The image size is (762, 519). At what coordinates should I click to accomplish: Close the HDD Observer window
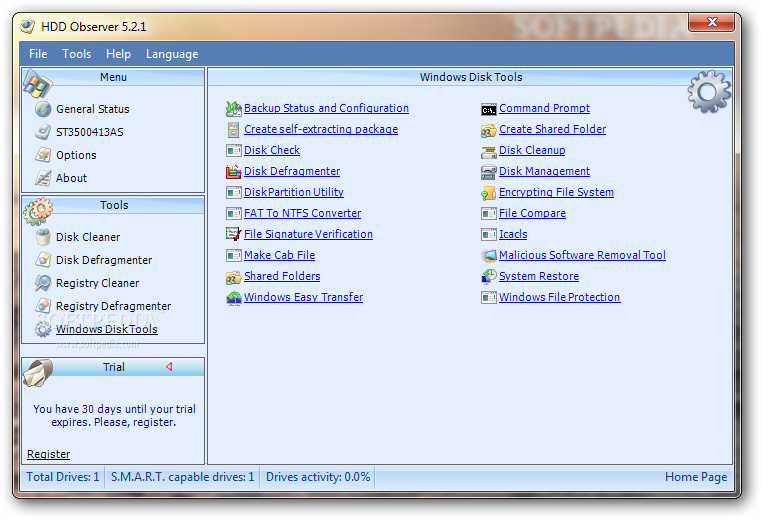point(712,22)
